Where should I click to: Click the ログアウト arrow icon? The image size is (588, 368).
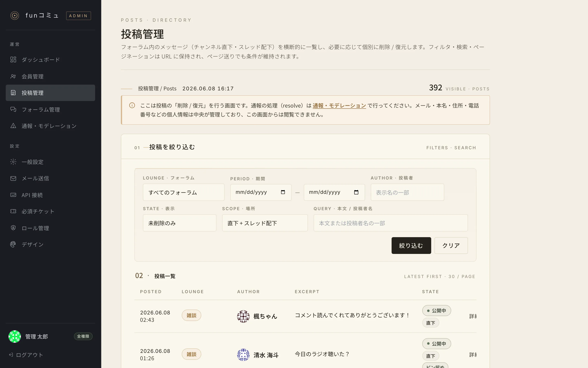(11, 355)
